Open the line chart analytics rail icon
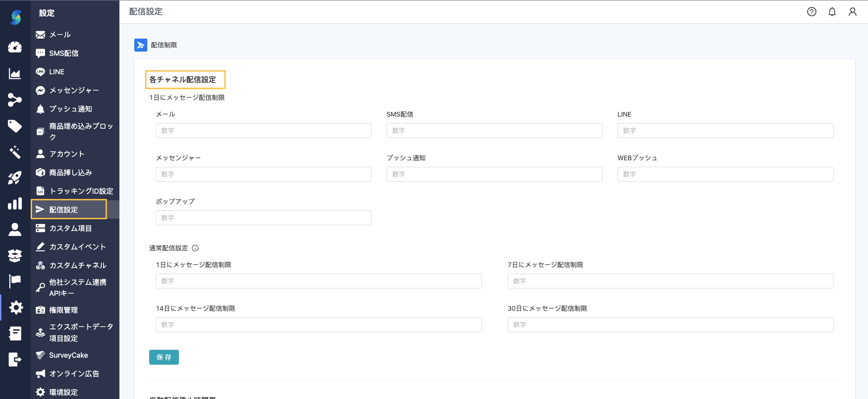This screenshot has height=399, width=868. (x=15, y=73)
